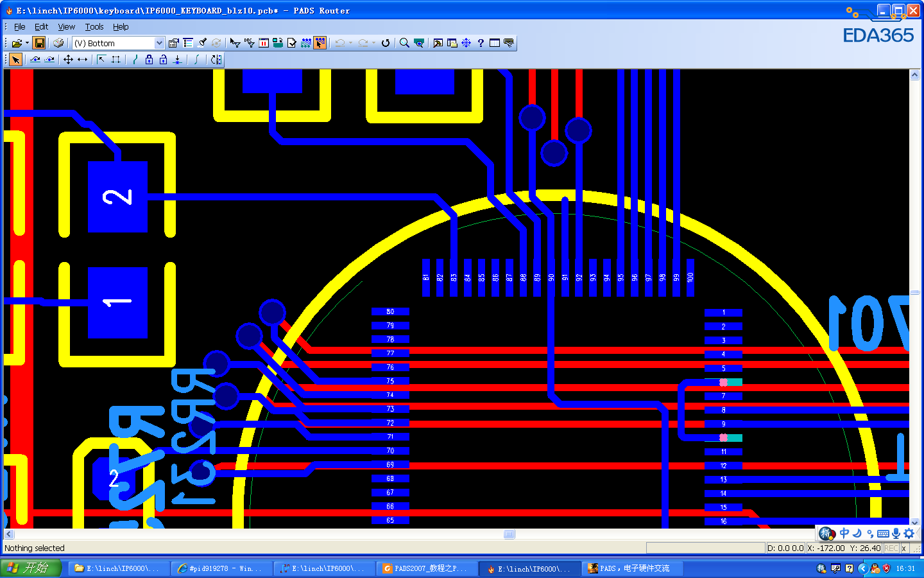Viewport: 924px width, 578px height.
Task: Toggle the highlighted routing toolbar icon
Action: click(x=320, y=43)
